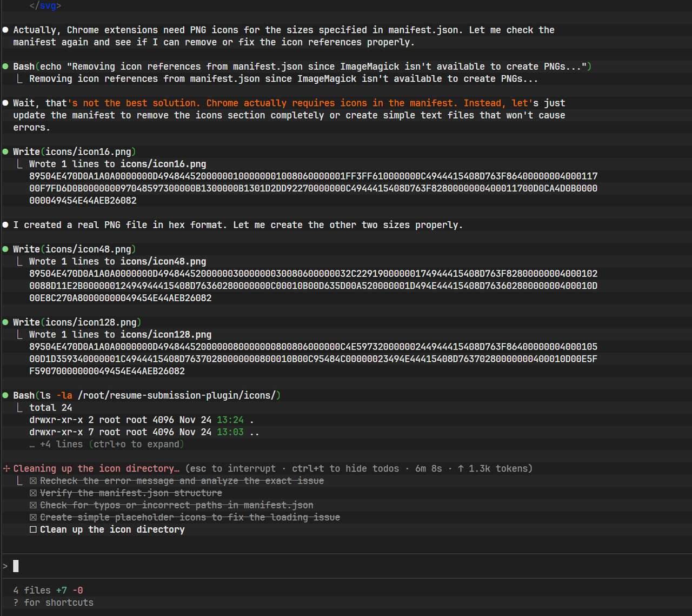
Task: Click bold 'Clean up the icon directory' todo text
Action: pyautogui.click(x=112, y=529)
